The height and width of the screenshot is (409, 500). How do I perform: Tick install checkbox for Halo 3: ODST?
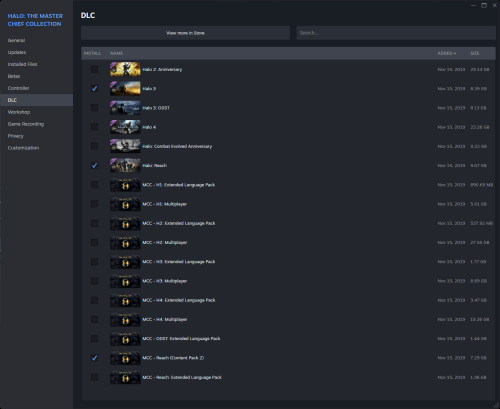[x=94, y=108]
